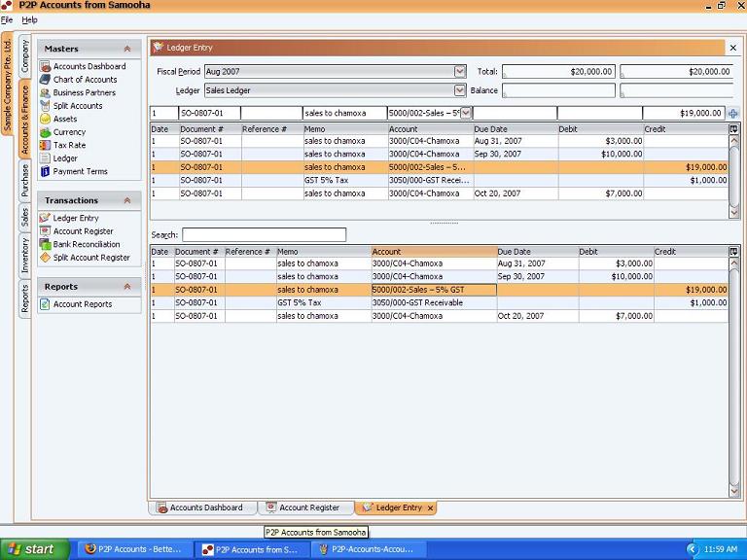Collapse the Reports section
Image resolution: width=747 pixels, height=560 pixels.
pyautogui.click(x=127, y=287)
